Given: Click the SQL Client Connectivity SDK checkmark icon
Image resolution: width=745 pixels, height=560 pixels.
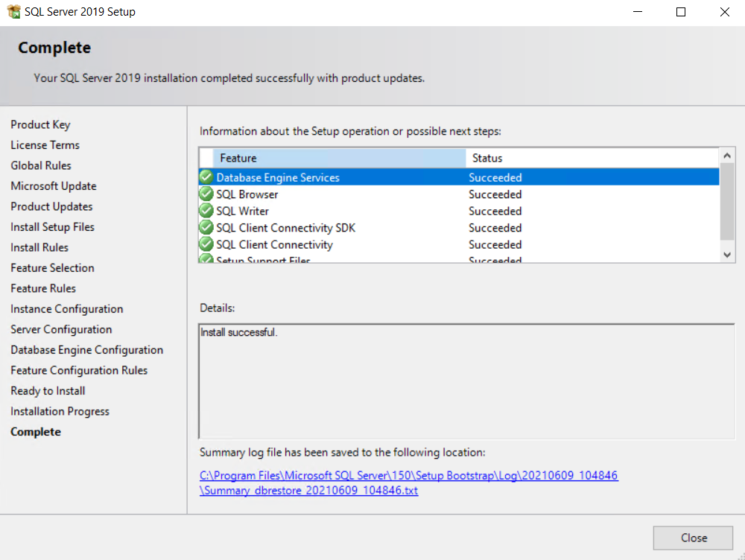Looking at the screenshot, I should click(x=206, y=228).
